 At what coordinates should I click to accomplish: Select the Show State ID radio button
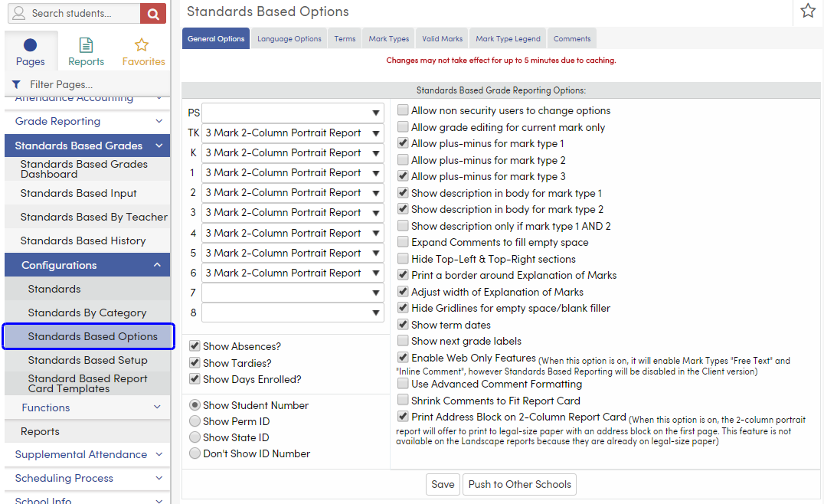[x=195, y=437]
